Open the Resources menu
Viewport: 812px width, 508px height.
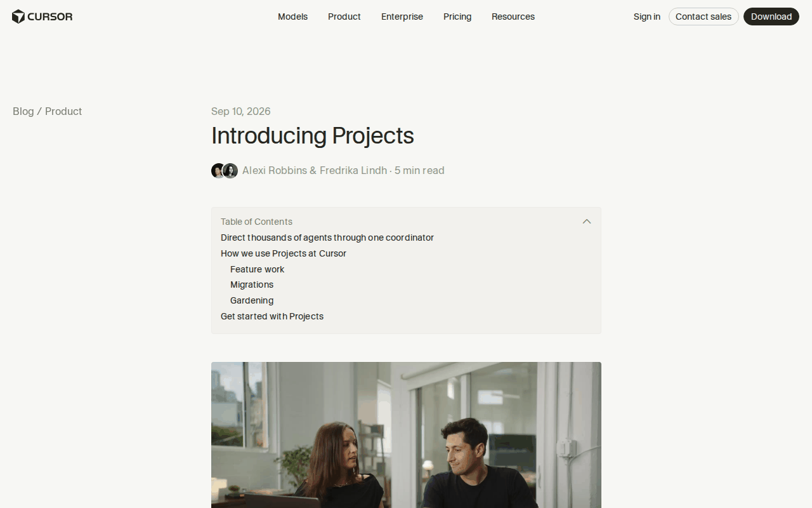[x=513, y=17]
